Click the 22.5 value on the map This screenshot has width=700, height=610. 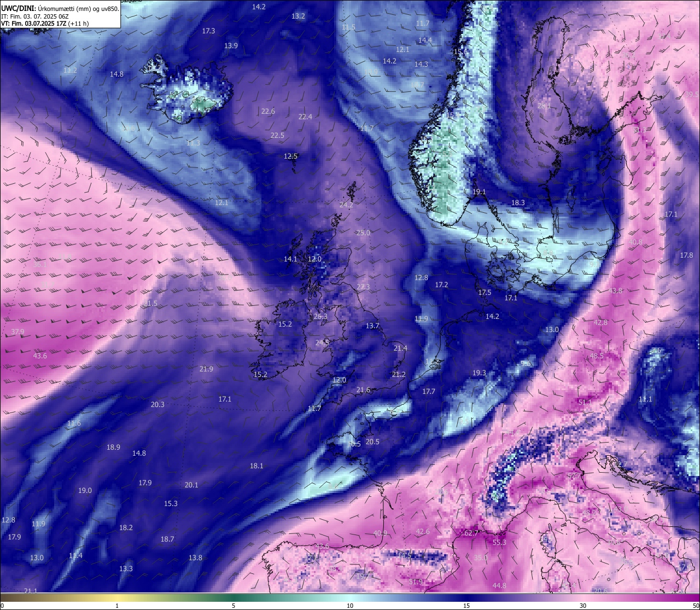point(277,136)
